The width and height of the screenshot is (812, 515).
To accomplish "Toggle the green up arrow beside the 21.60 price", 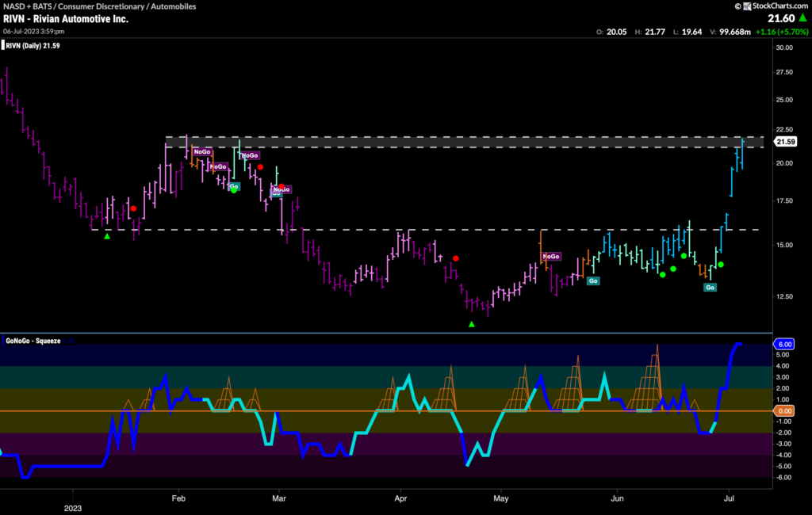I will pyautogui.click(x=803, y=17).
